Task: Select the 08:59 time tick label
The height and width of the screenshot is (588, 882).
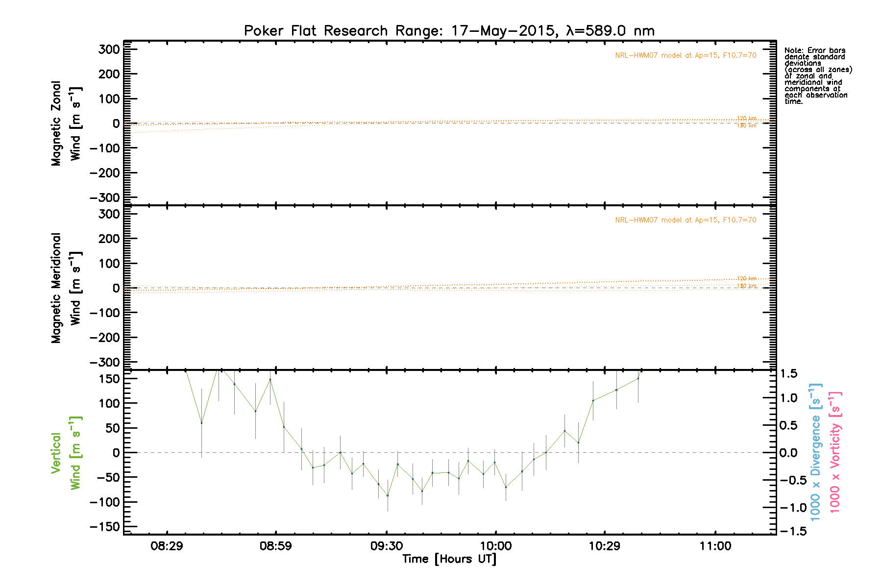Action: (x=276, y=546)
